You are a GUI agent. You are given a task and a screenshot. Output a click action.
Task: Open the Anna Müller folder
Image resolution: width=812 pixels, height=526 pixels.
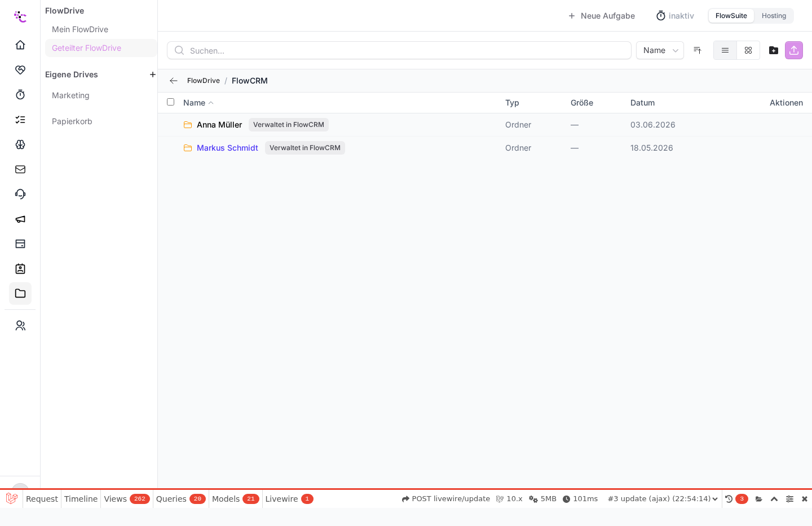tap(219, 125)
